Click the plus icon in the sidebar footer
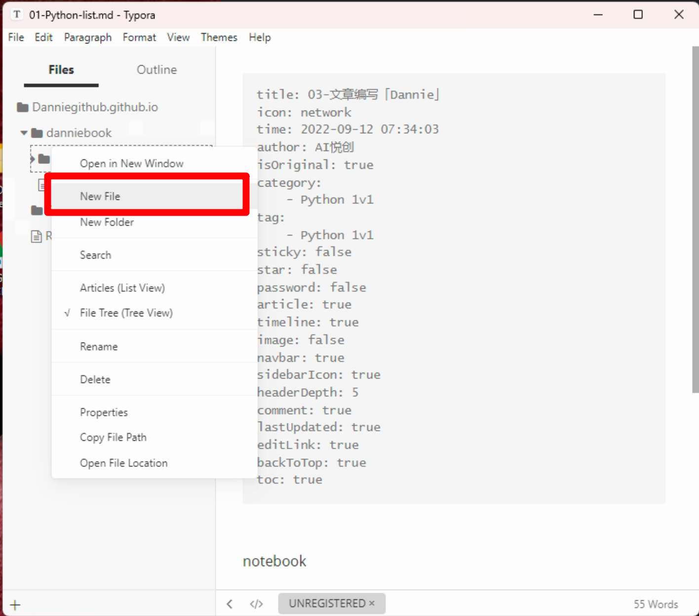The image size is (699, 616). [15, 605]
